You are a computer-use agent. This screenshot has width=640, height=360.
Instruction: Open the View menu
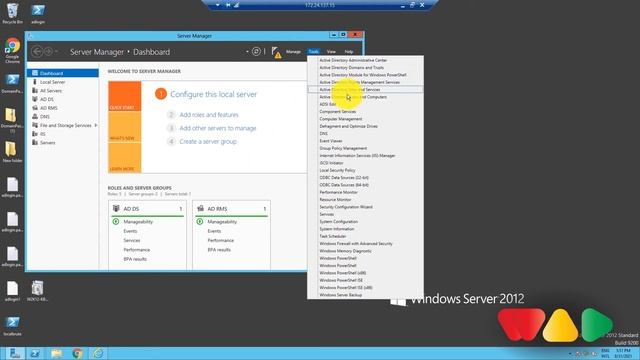pos(331,51)
